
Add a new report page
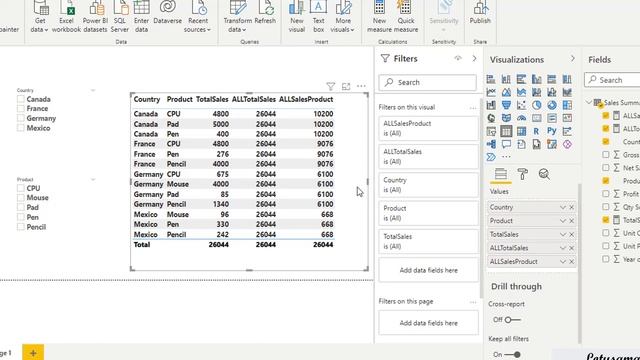click(x=33, y=353)
